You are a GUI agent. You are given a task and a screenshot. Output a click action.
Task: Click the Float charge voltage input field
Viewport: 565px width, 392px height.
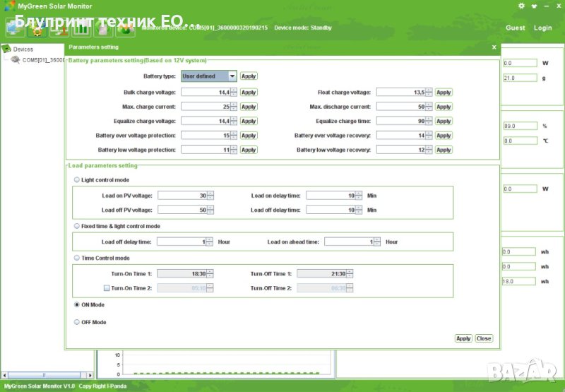coord(400,93)
